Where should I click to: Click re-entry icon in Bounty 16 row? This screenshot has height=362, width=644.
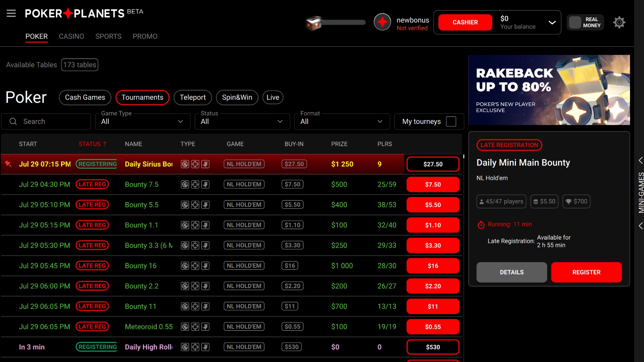pos(185,266)
